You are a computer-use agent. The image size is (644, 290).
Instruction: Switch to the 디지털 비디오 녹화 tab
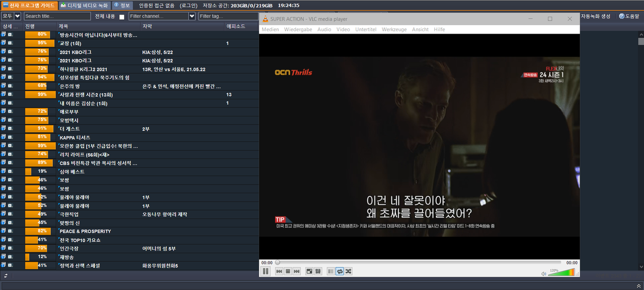(84, 5)
